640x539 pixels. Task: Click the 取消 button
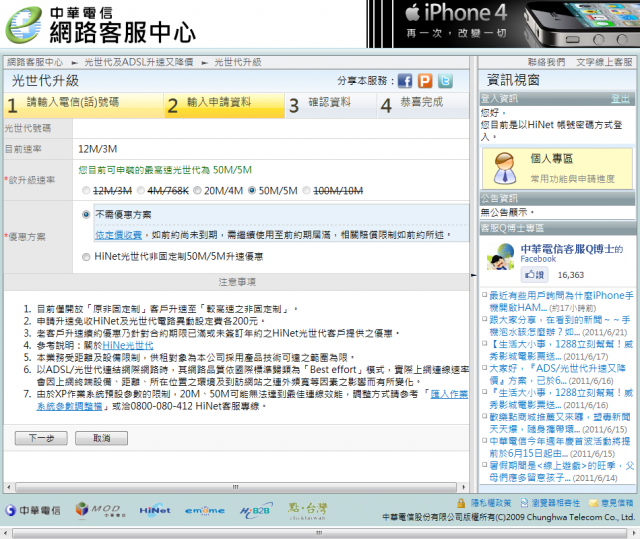pos(102,438)
